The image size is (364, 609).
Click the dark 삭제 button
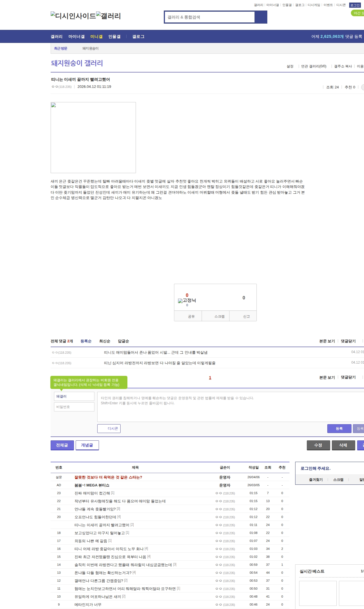coord(344,445)
